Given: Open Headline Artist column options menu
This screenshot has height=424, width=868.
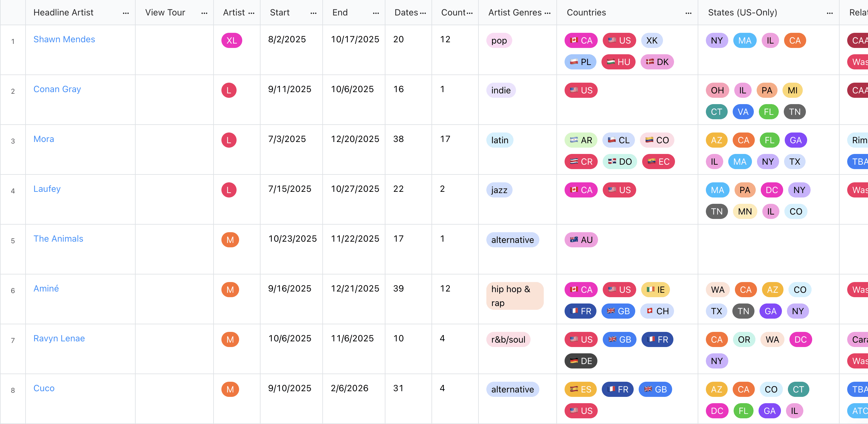Looking at the screenshot, I should (126, 13).
